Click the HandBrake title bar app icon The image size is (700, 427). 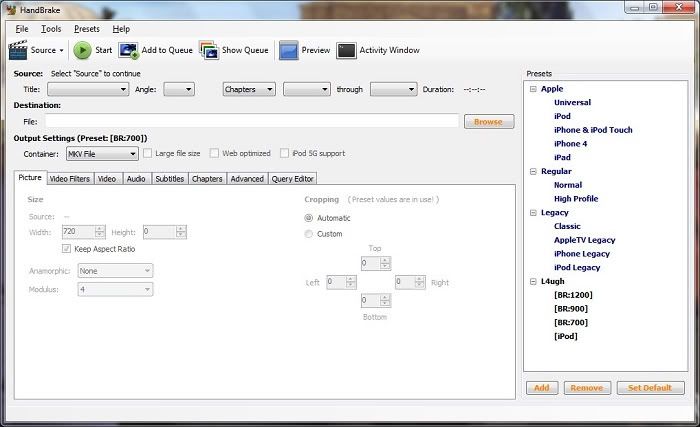[11, 10]
